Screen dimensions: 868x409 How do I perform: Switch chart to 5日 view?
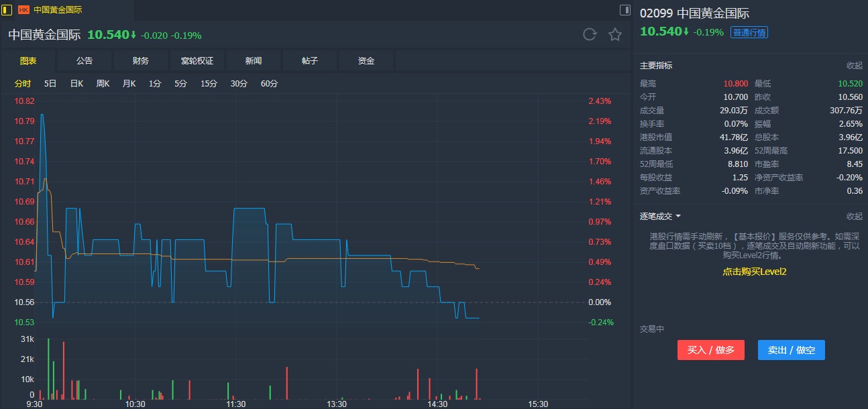pos(50,84)
